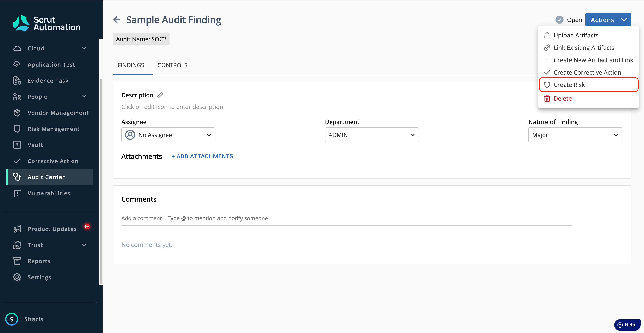Click into the Add a comment field

(x=346, y=218)
